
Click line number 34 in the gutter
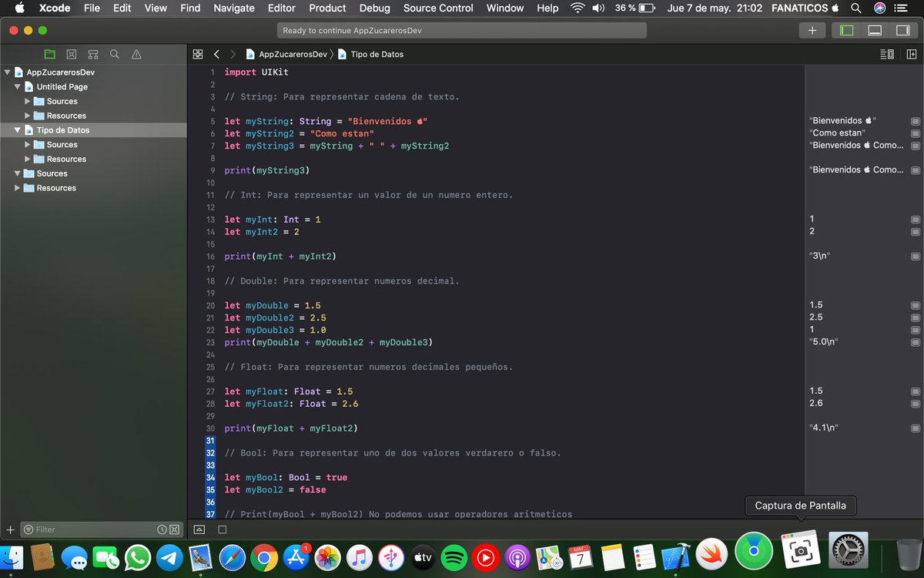click(x=210, y=478)
